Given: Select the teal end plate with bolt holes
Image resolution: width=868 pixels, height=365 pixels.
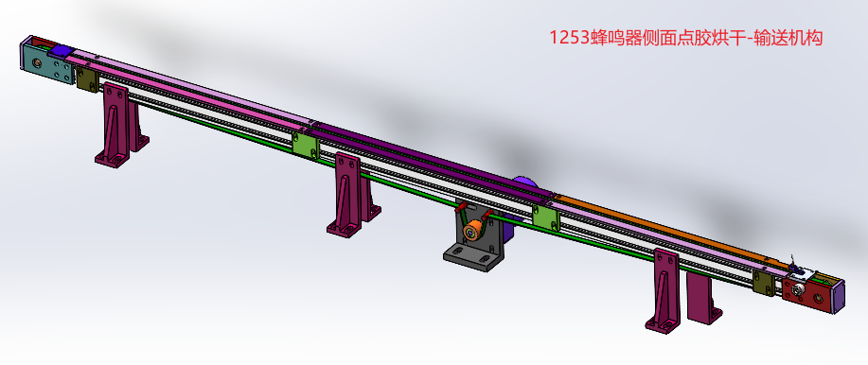Looking at the screenshot, I should [x=48, y=64].
